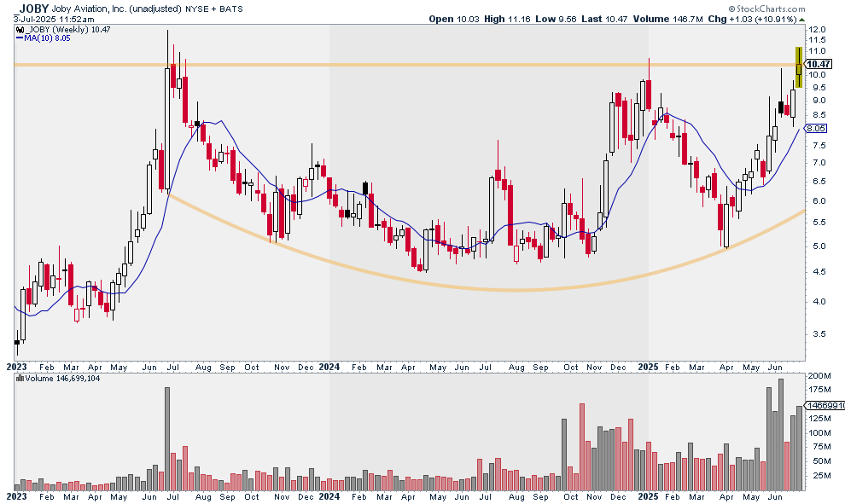Click the tallest volume bar in June 2025
Image resolution: width=845 pixels, height=504 pixels.
781,435
